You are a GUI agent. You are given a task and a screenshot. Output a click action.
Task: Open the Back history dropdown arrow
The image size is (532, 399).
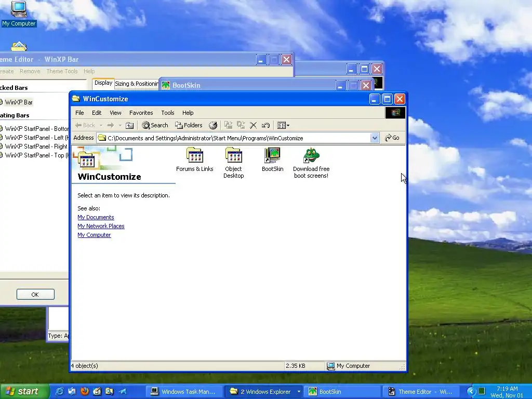[x=101, y=126]
